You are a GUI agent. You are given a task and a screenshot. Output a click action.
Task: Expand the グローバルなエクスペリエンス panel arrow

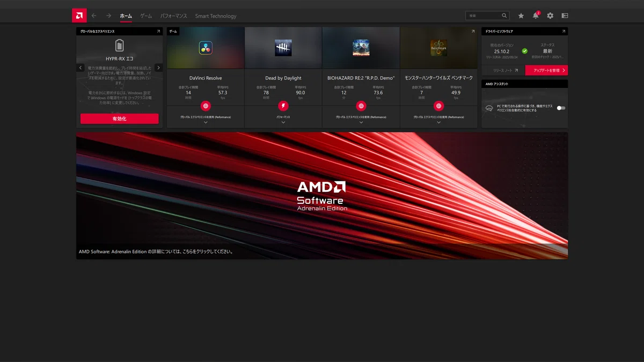click(158, 32)
